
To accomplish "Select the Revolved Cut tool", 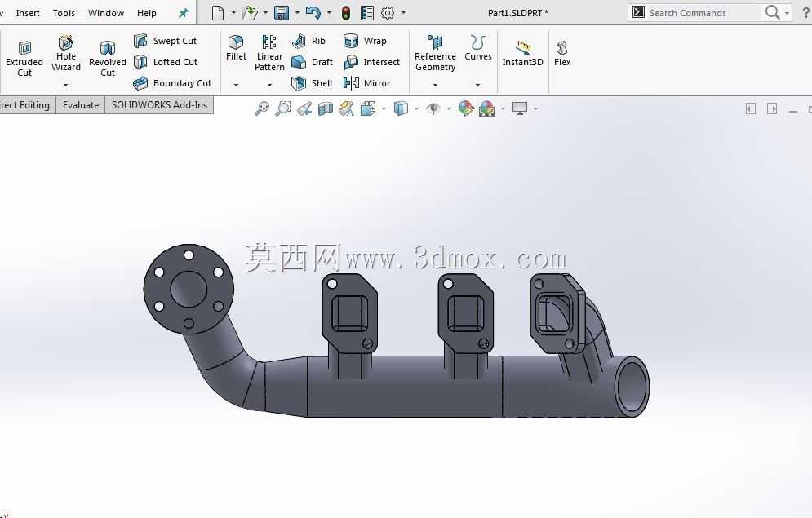I will [107, 59].
